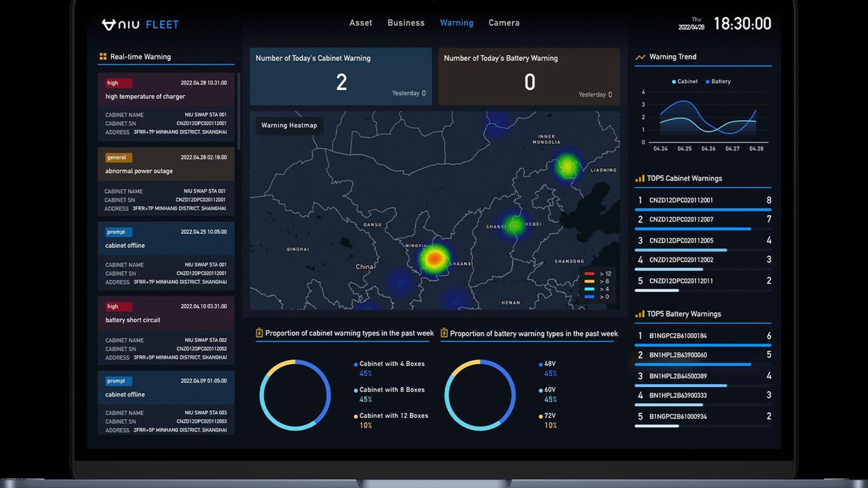Toggle the 72V legend entry
868x488 pixels.
point(549,416)
